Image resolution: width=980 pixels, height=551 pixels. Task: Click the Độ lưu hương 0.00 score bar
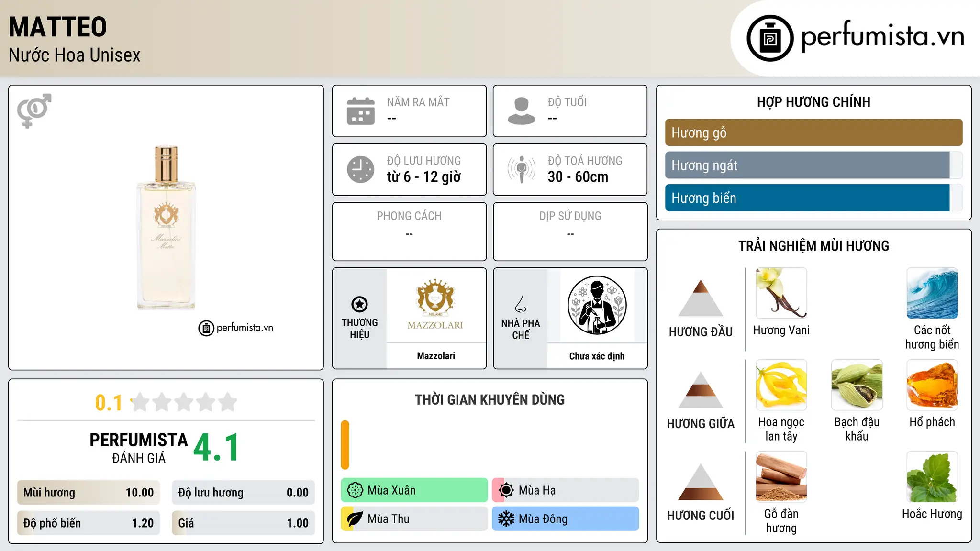[244, 493]
